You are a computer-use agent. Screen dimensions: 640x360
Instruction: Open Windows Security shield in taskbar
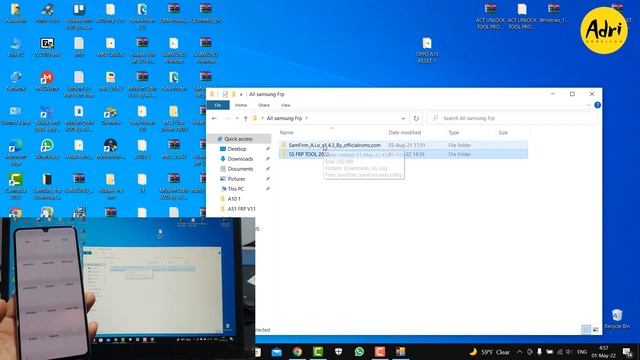[x=338, y=351]
